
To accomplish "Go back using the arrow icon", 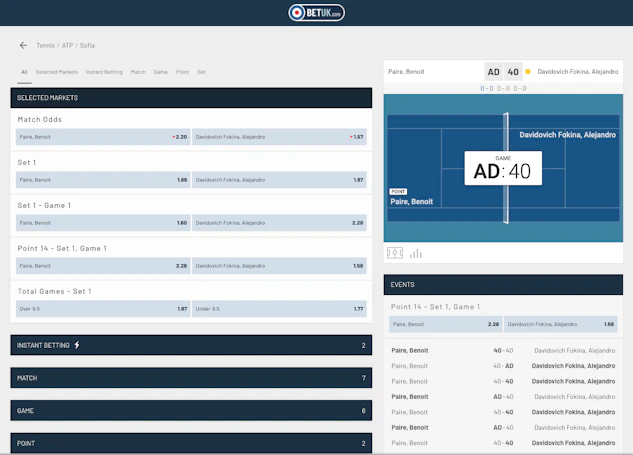I will pos(23,45).
